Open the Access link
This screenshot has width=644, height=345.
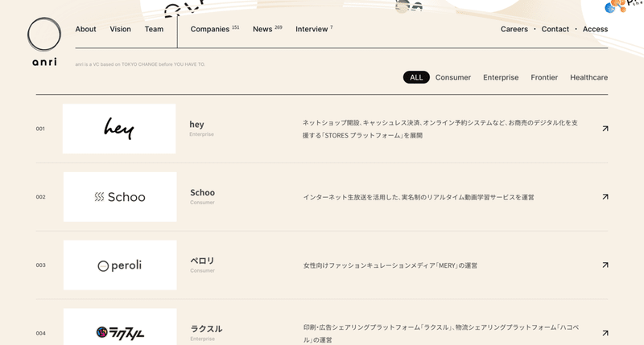pos(595,29)
